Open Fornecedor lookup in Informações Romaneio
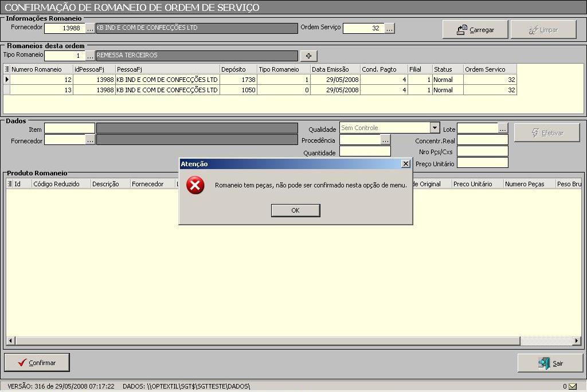587x392 pixels. tap(91, 28)
